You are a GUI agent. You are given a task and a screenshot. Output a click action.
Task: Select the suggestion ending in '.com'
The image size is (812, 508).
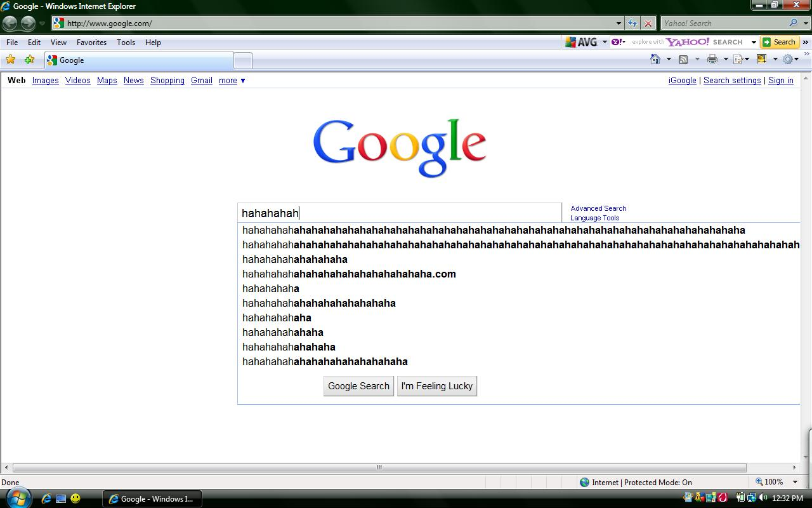349,274
